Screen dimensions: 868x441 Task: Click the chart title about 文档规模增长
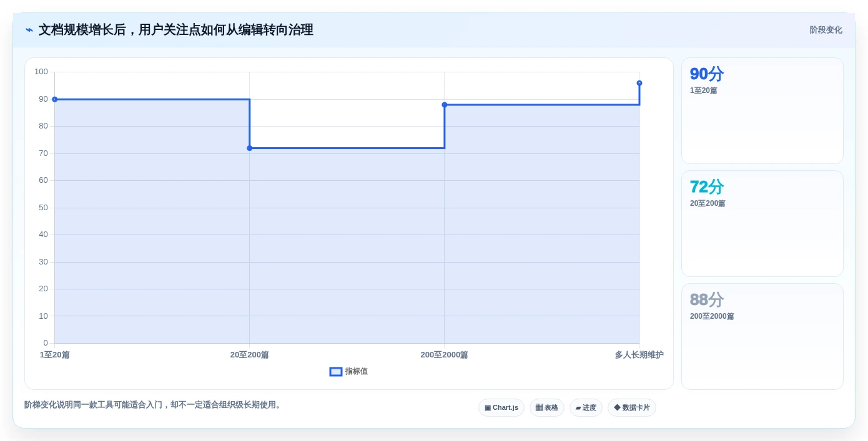[176, 30]
